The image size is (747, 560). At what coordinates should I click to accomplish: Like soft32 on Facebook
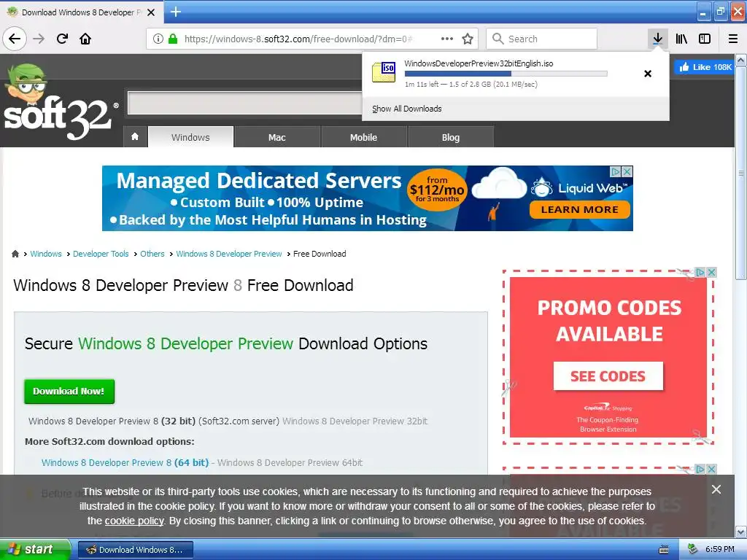tap(704, 67)
